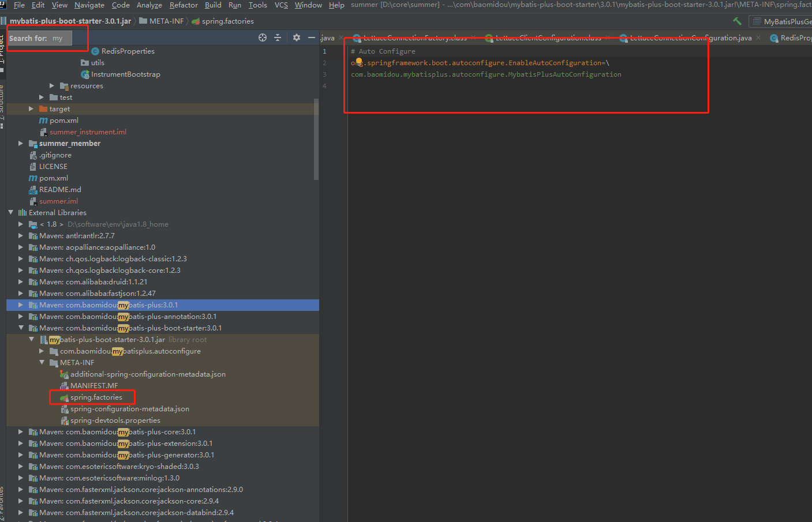Image resolution: width=812 pixels, height=522 pixels.
Task: Click the project panel vertical scrollbar
Action: (316, 138)
